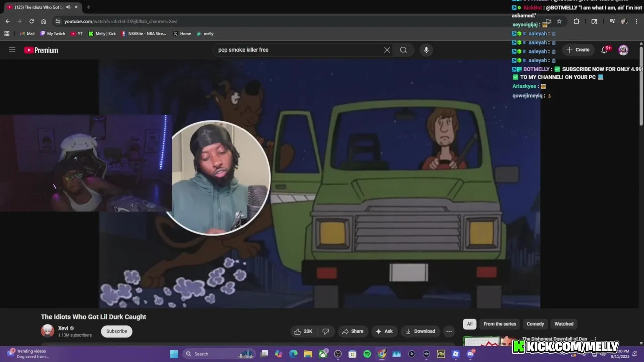
Task: Open Microsoft Edge from the taskbar
Action: (x=293, y=354)
